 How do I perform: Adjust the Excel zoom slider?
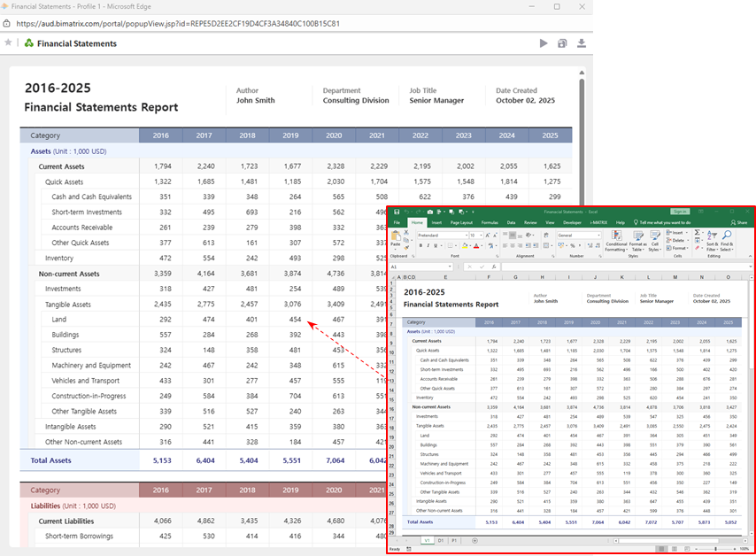717,549
